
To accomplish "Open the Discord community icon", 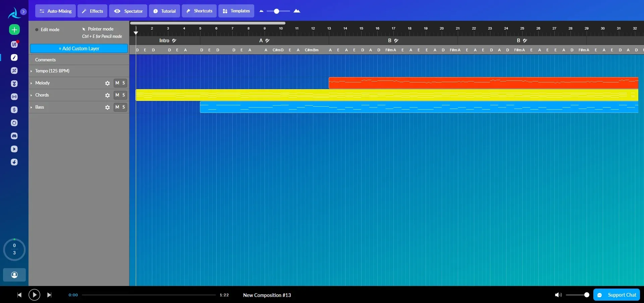I will [x=14, y=136].
